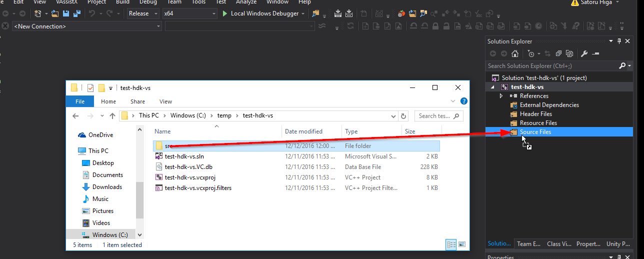644x259 pixels.
Task: Click the Open File toolbar icon
Action: click(55, 13)
